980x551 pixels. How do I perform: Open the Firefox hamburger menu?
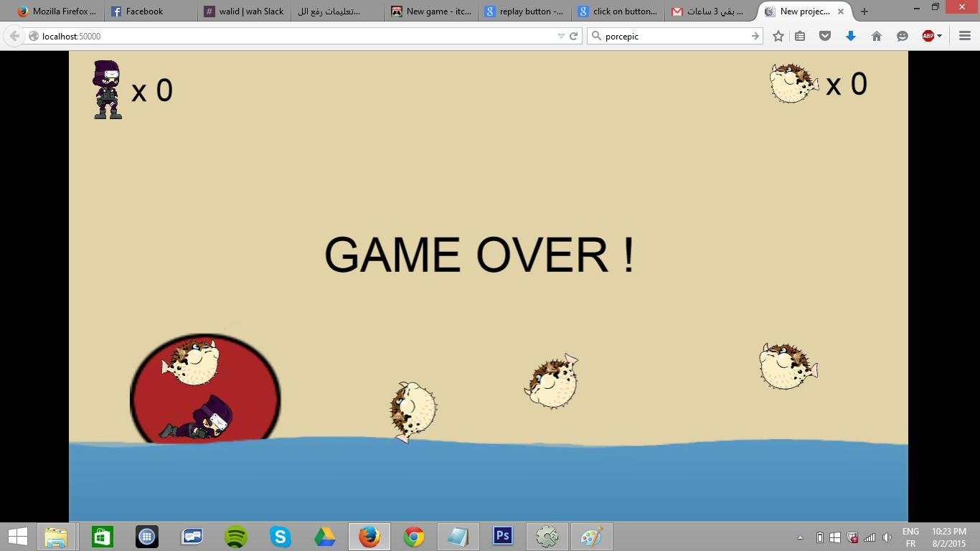(965, 36)
